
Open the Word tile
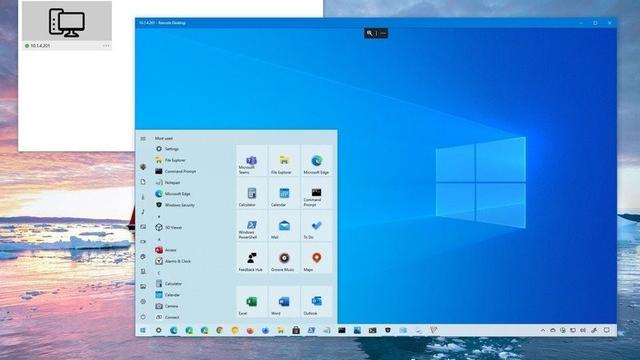coord(284,302)
